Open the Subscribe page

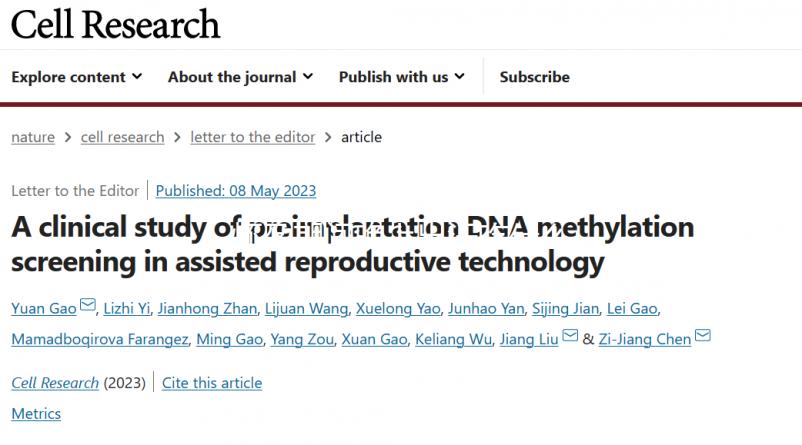tap(534, 77)
